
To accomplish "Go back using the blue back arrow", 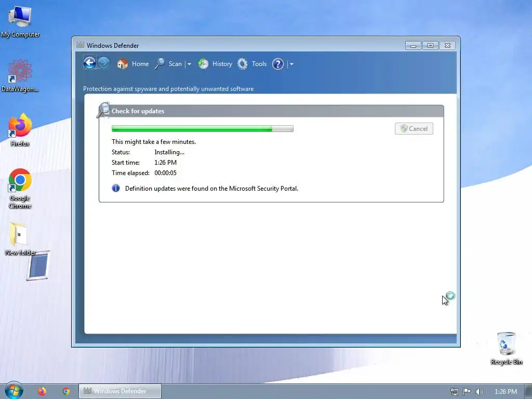I will click(x=89, y=63).
